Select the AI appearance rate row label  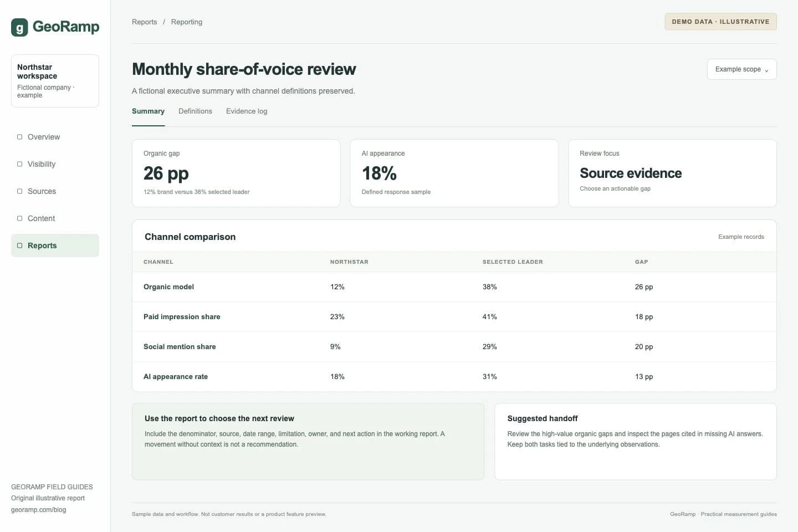[176, 377]
